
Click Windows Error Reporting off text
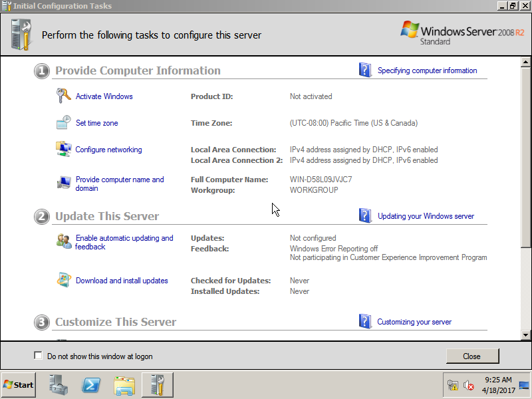(x=334, y=249)
